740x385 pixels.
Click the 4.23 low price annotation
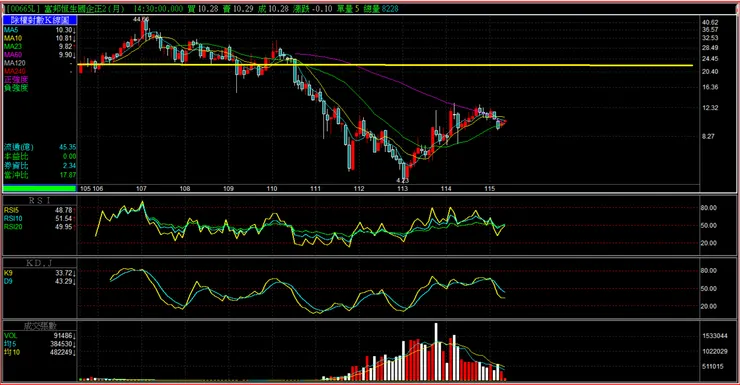click(403, 180)
